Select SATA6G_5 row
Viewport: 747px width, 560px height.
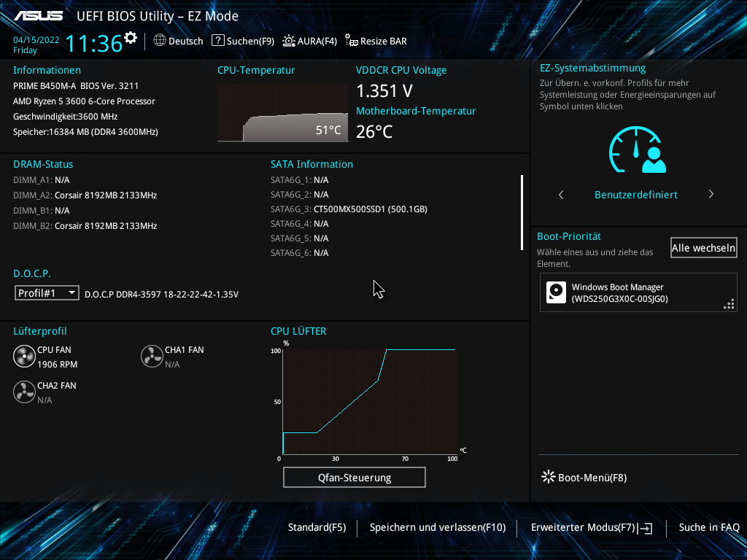300,238
